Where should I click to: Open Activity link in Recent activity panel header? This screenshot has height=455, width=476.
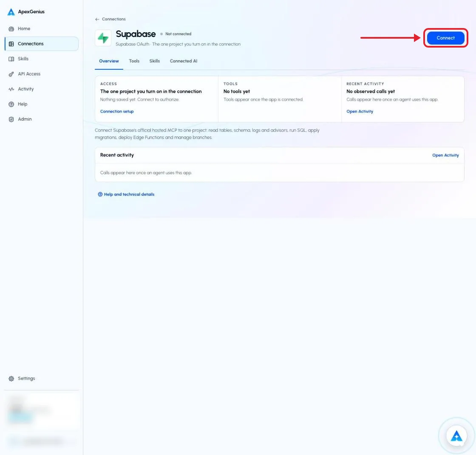click(x=445, y=155)
